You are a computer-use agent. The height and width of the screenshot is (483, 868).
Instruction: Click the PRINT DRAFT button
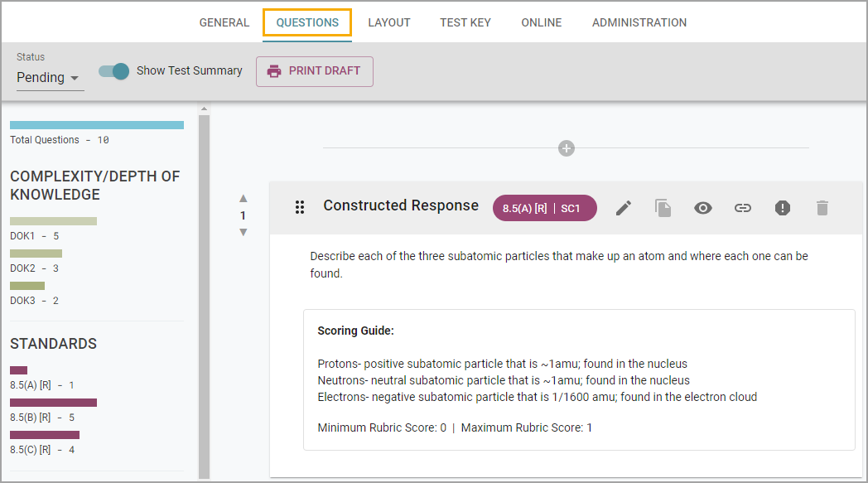[x=315, y=71]
